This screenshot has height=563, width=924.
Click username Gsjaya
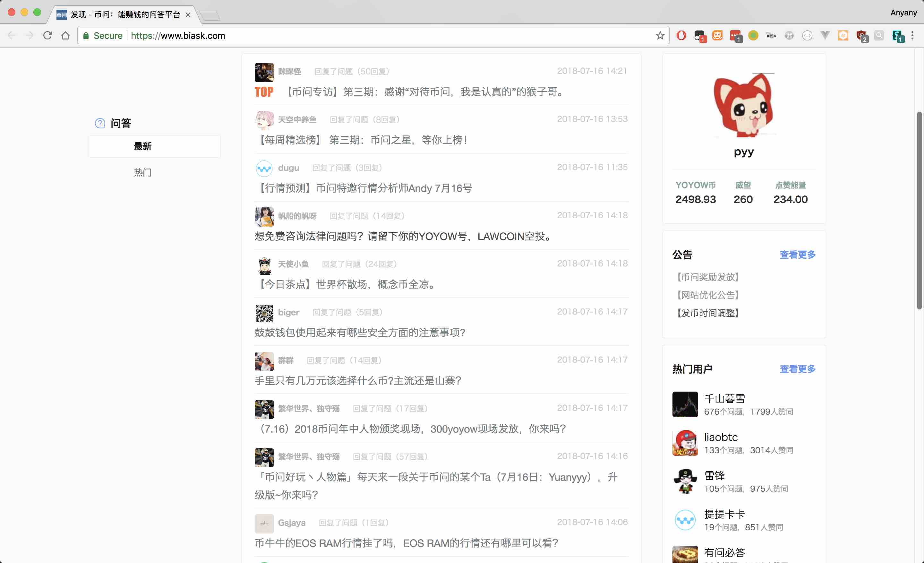292,523
